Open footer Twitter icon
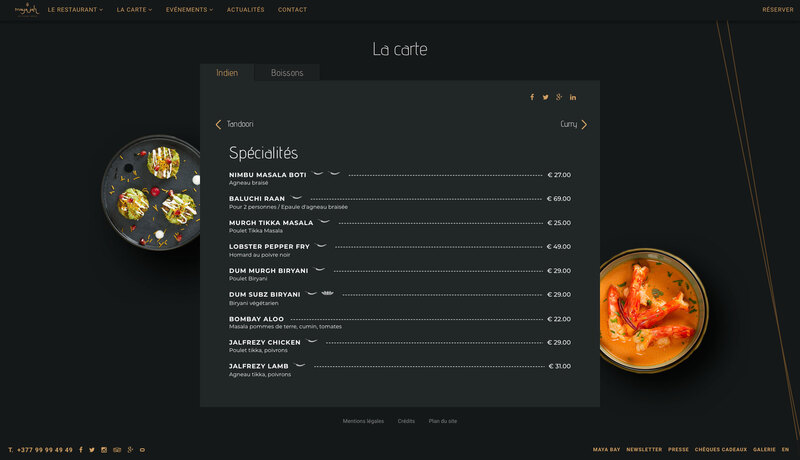Screen dimensions: 800x460 [x=92, y=450]
